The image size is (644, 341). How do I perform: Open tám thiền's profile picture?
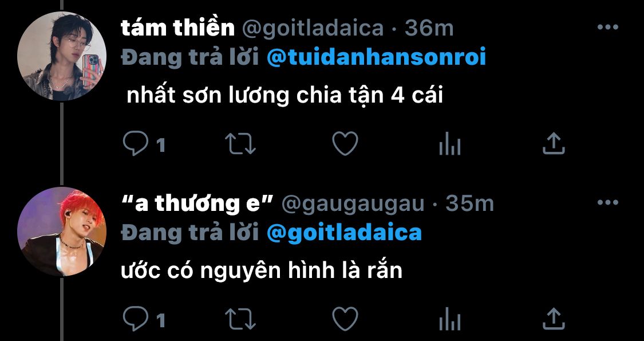(x=62, y=56)
